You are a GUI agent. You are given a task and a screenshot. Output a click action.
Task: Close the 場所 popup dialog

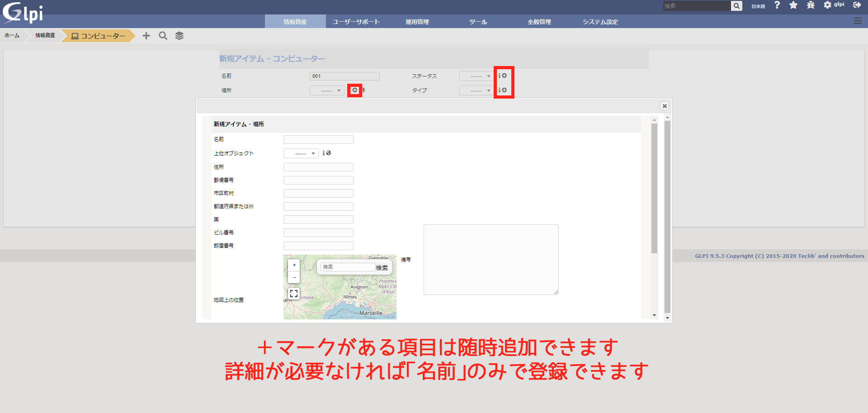665,106
